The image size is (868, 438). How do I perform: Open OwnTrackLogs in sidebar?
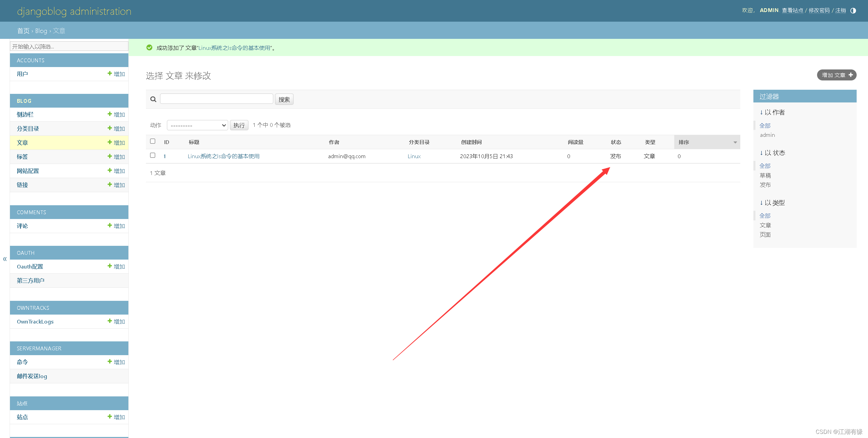click(x=35, y=321)
